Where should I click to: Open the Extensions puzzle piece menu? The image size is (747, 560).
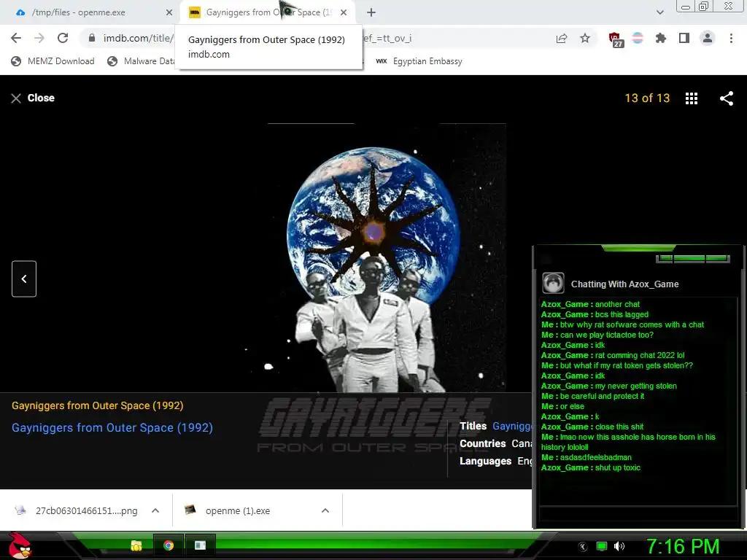coord(661,38)
